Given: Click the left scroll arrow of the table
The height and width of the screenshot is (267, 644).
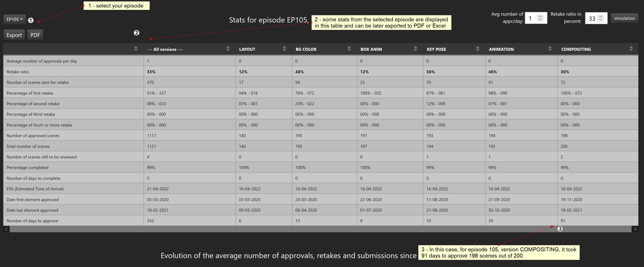Looking at the screenshot, I should coord(6,229).
